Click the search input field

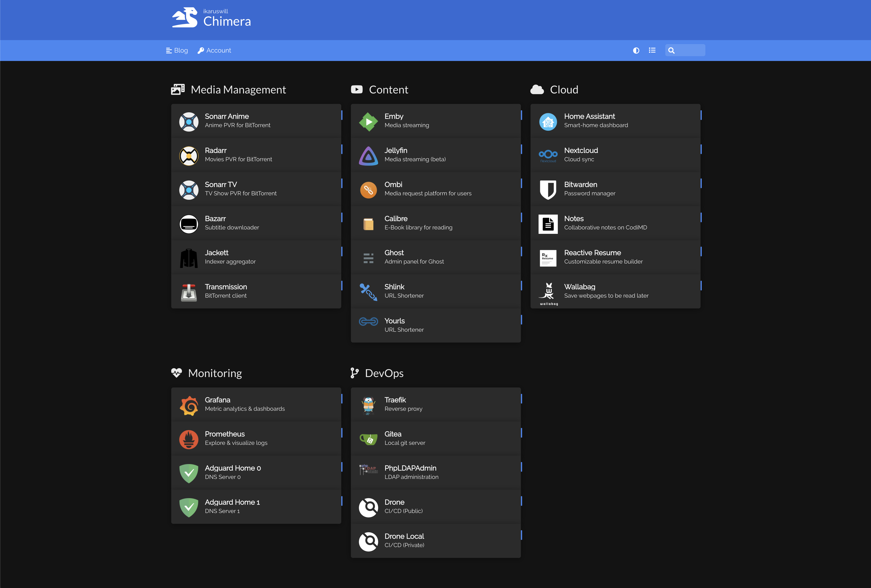pos(685,50)
